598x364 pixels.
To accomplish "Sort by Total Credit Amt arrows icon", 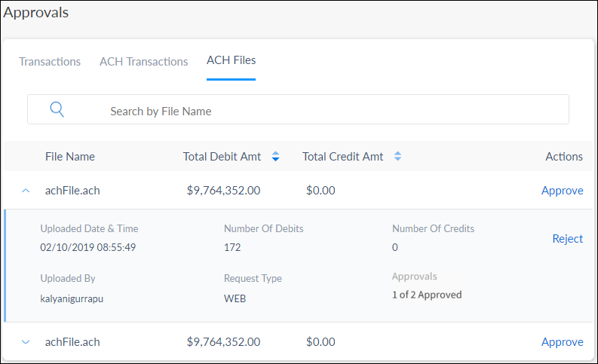I will coord(397,157).
